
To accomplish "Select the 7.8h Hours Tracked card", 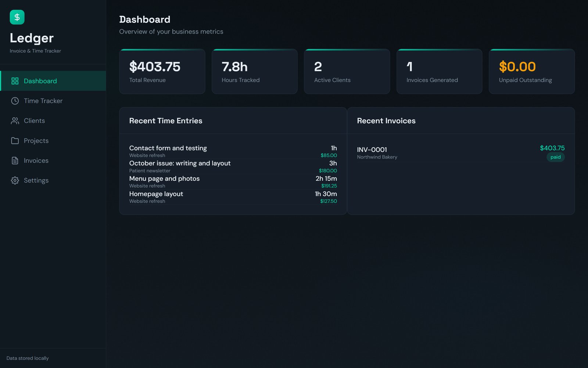I will click(x=254, y=71).
